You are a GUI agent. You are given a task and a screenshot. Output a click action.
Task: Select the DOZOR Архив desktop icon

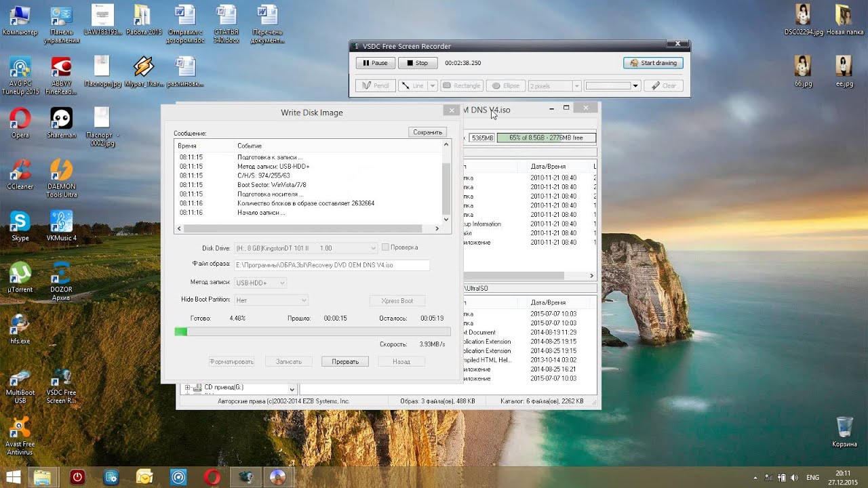(x=62, y=281)
